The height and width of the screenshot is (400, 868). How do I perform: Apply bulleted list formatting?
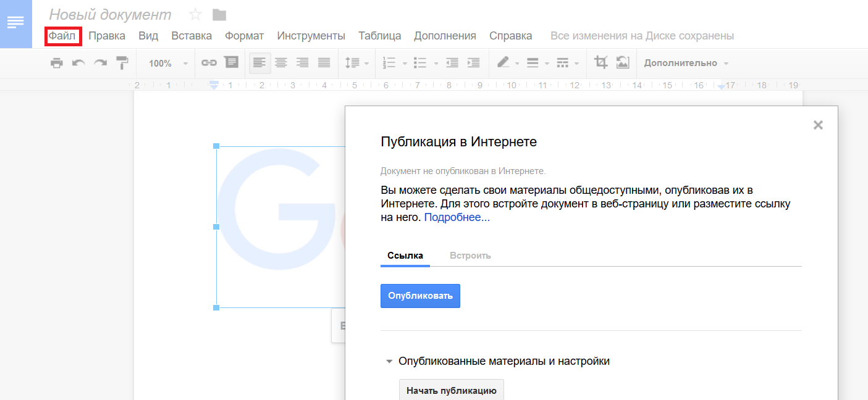tap(420, 63)
